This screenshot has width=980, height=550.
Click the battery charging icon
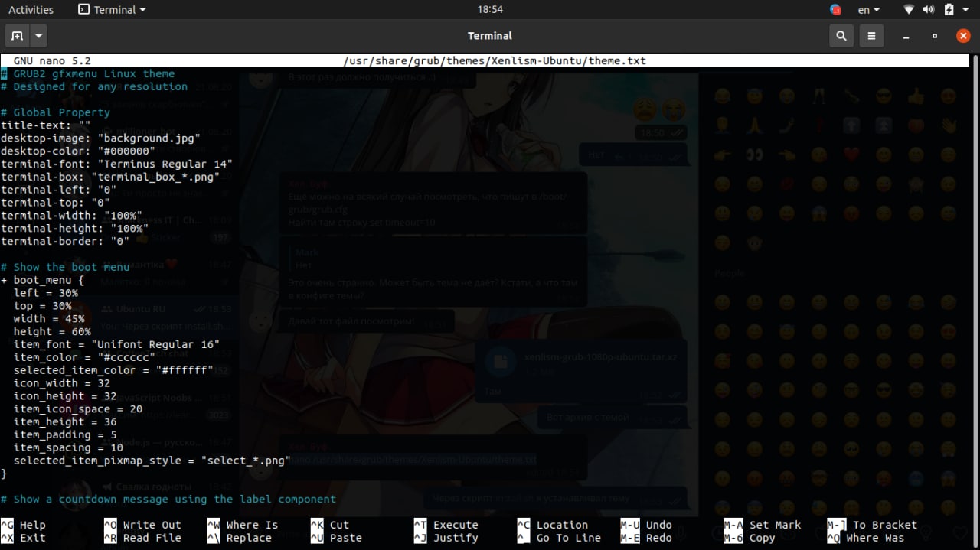point(949,10)
